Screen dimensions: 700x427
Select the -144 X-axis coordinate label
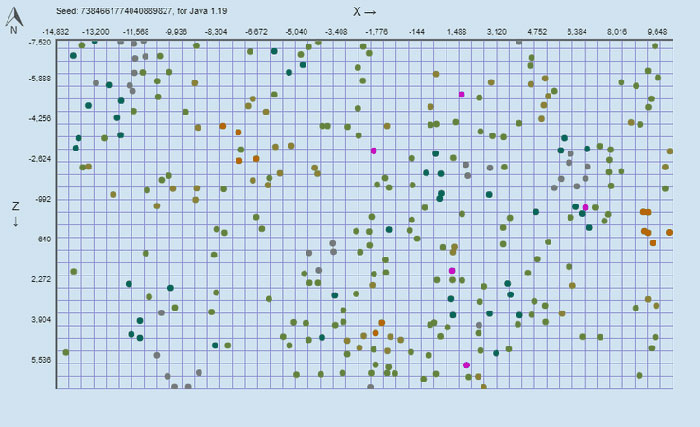tap(417, 32)
